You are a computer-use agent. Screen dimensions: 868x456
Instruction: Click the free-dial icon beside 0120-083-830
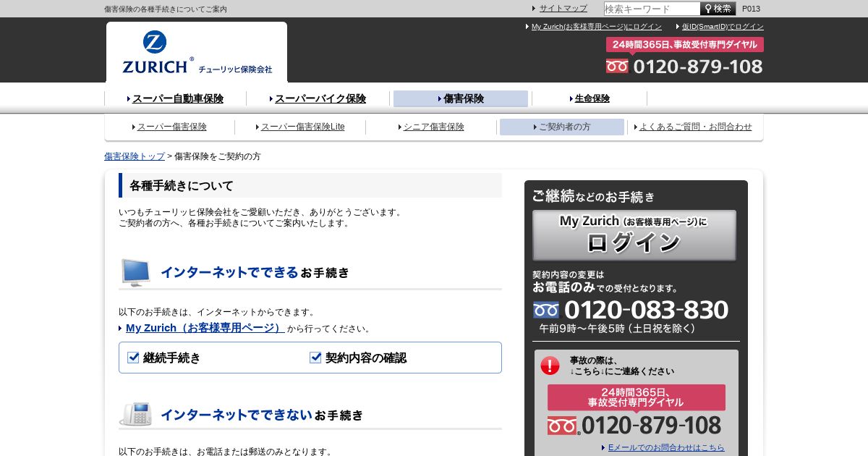click(546, 310)
